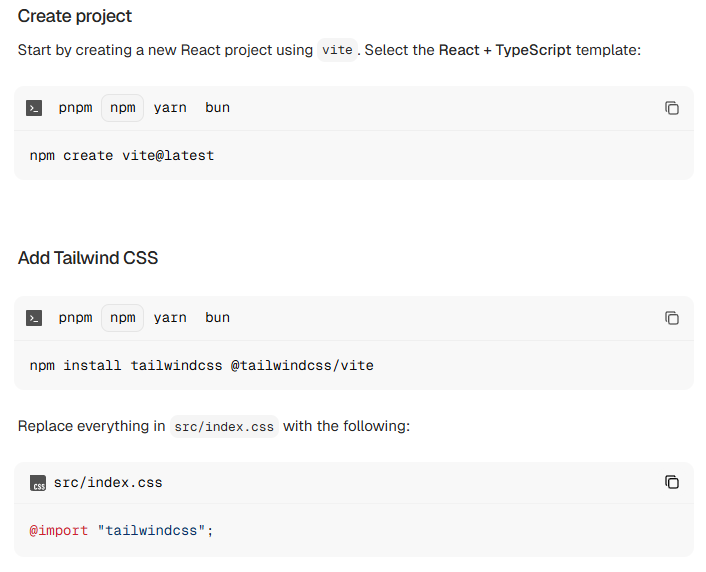Switch to yarn in Create project block
Viewport: 706px width, 572px height.
point(170,108)
